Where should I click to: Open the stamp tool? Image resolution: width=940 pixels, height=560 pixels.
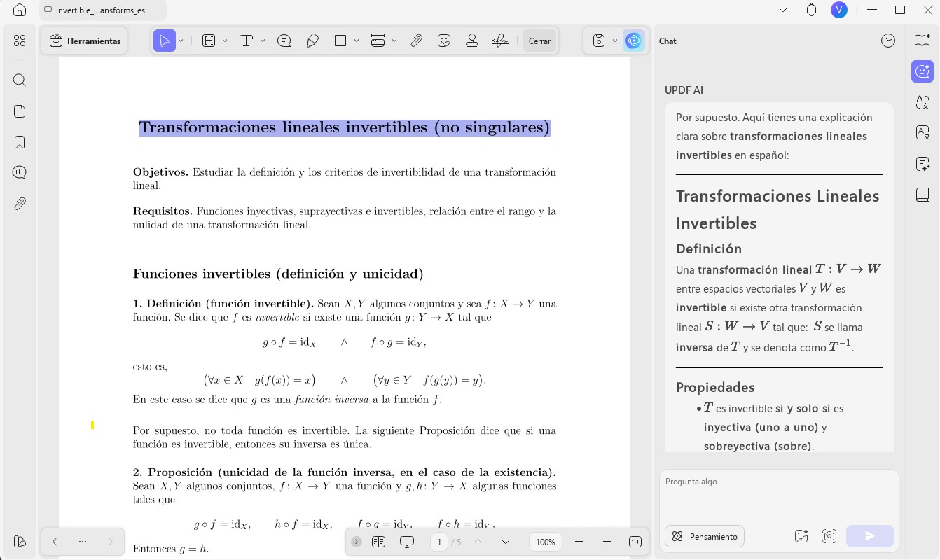click(x=472, y=41)
